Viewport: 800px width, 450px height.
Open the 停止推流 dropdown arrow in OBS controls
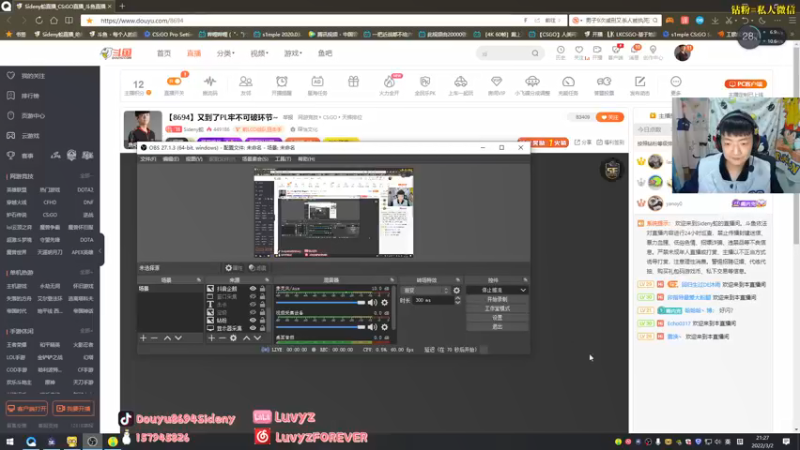tap(523, 290)
